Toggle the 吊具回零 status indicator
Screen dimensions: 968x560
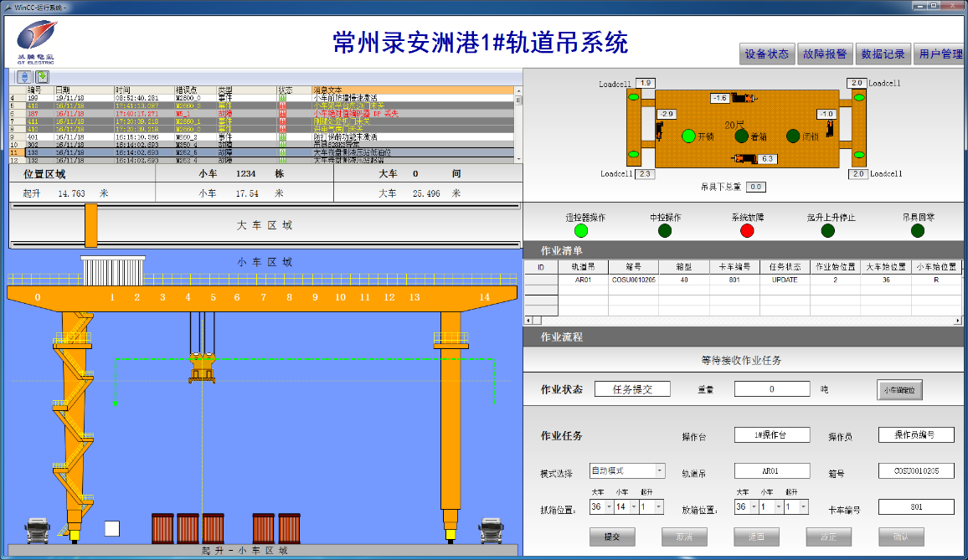[916, 230]
